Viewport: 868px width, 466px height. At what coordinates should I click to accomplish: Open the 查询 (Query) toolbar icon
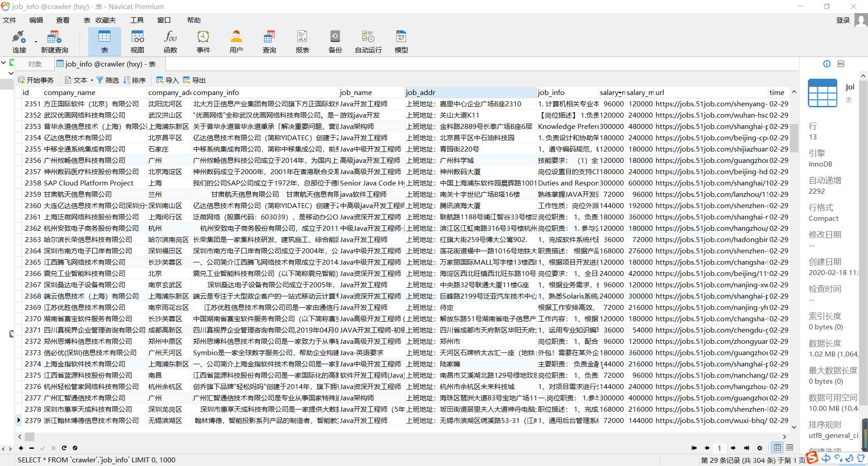click(269, 42)
